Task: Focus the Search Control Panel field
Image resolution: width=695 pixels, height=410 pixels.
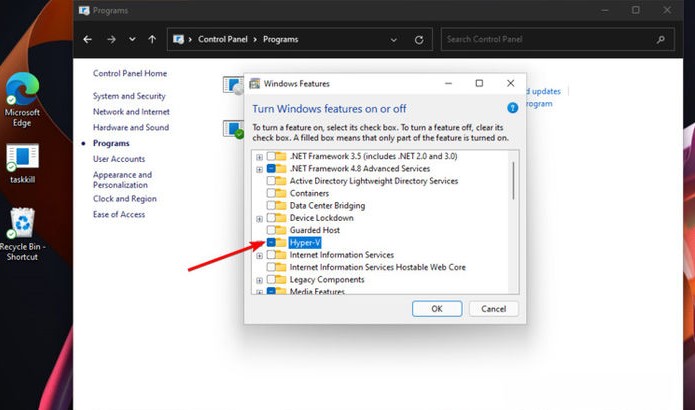Action: 558,39
